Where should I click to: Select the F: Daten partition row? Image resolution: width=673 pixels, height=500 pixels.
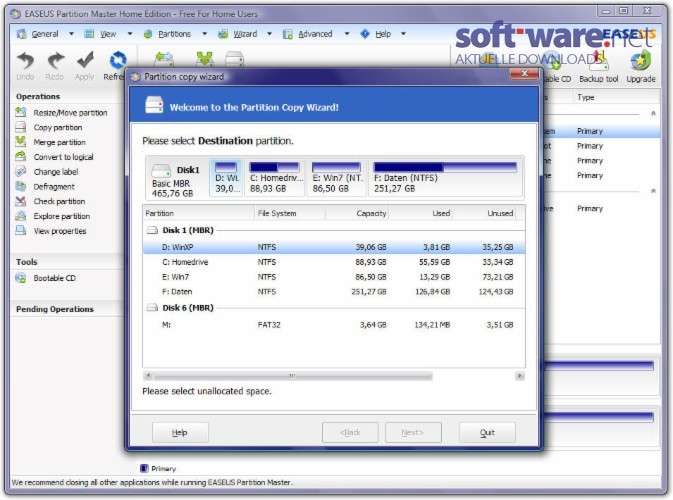tap(333, 292)
